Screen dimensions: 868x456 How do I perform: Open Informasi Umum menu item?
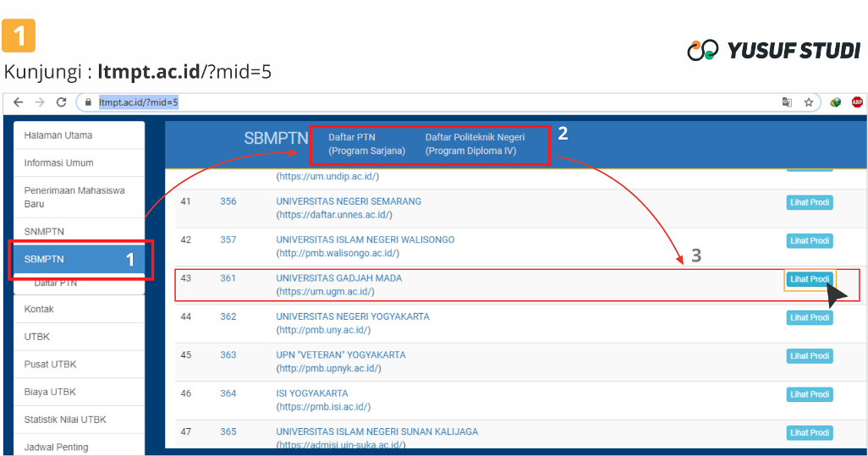point(80,162)
